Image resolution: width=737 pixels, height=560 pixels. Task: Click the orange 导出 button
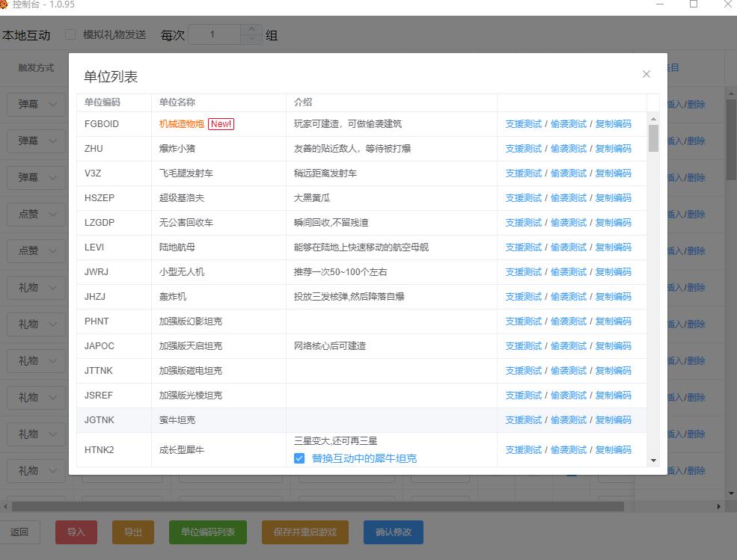[133, 532]
